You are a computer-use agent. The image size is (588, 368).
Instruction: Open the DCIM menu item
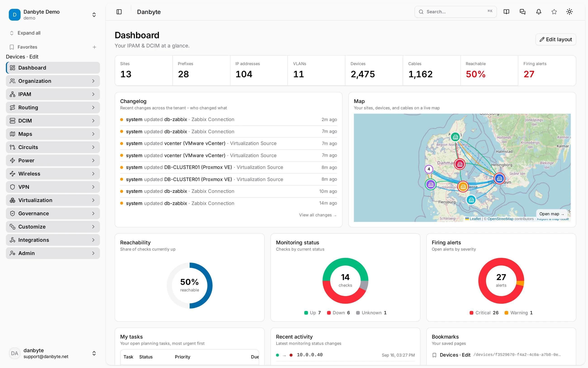tap(53, 121)
